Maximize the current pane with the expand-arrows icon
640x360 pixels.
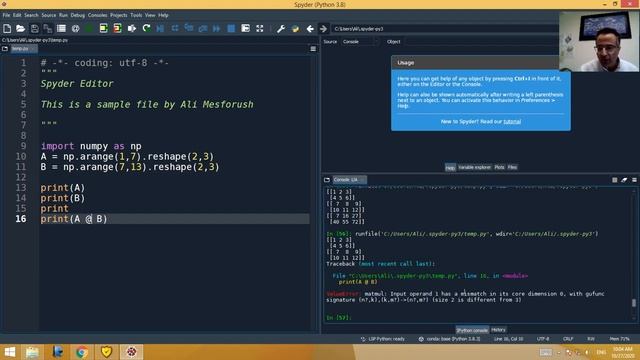pyautogui.click(x=260, y=29)
